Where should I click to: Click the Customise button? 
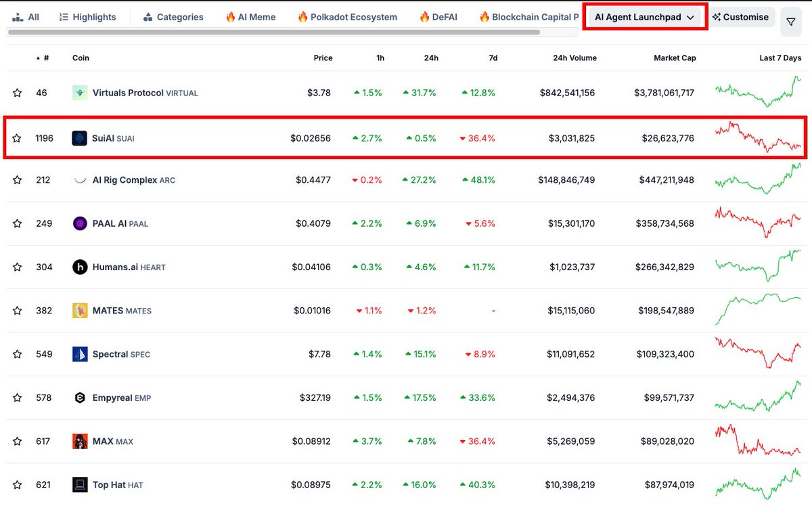pos(740,17)
